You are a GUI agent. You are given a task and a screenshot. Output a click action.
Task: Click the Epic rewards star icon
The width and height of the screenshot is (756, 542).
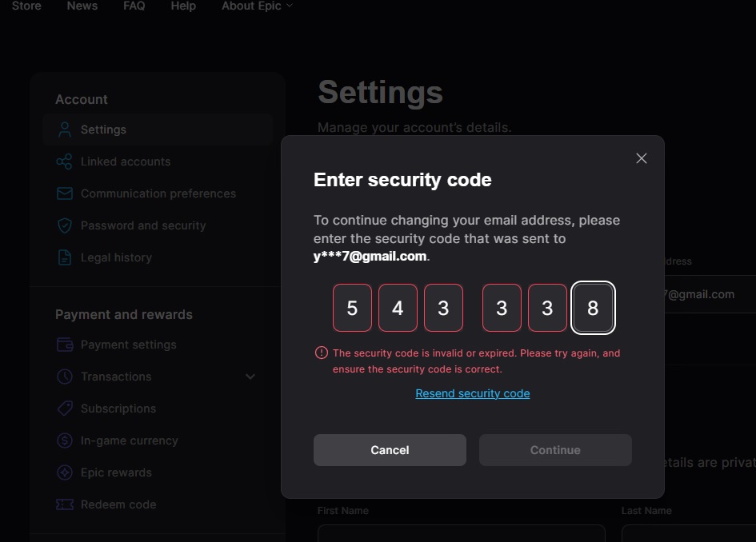pyautogui.click(x=65, y=472)
